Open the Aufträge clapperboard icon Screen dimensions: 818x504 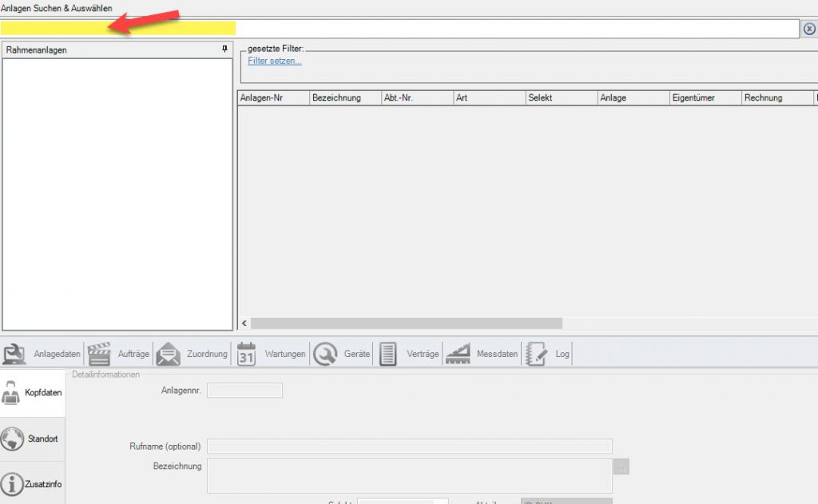point(99,354)
